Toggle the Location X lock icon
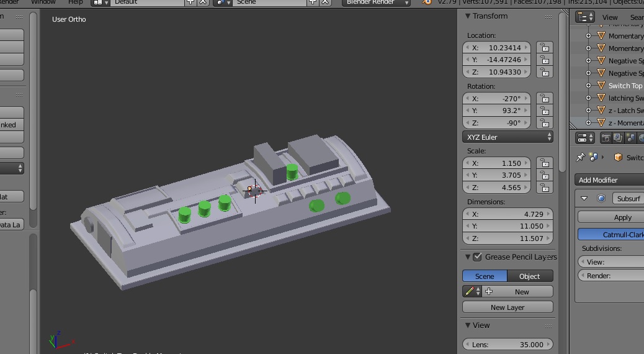Image resolution: width=644 pixels, height=354 pixels. pos(544,48)
